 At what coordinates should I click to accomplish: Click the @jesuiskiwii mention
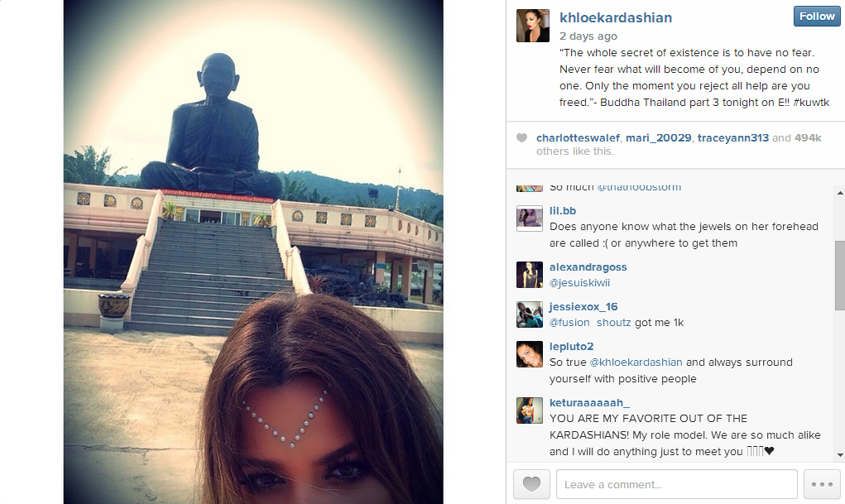[579, 283]
